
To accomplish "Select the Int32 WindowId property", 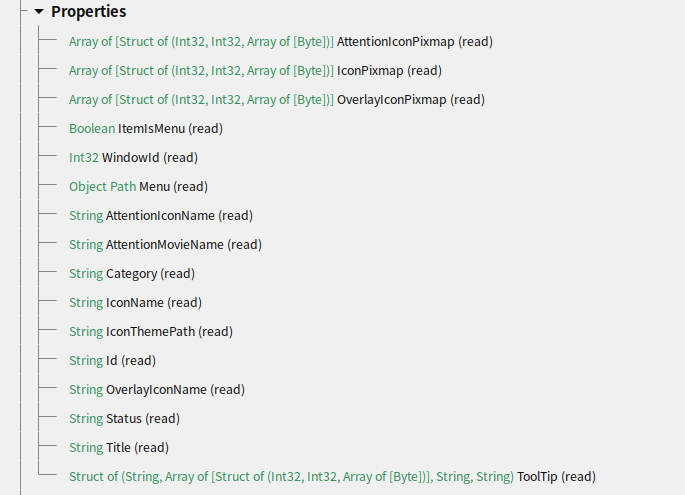I will click(133, 158).
